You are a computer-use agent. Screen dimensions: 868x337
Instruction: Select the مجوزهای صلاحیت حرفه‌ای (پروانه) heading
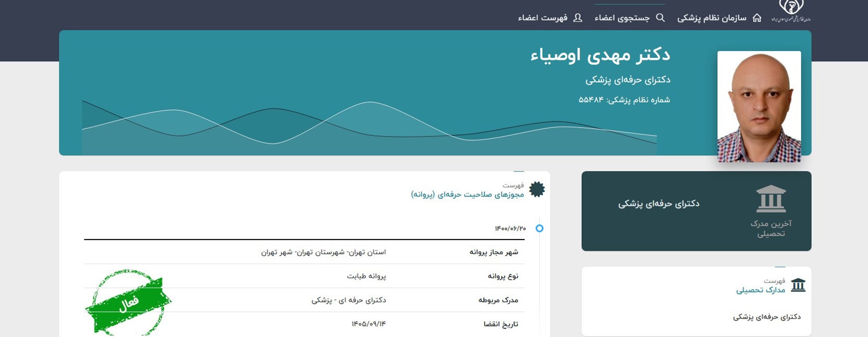point(467,194)
